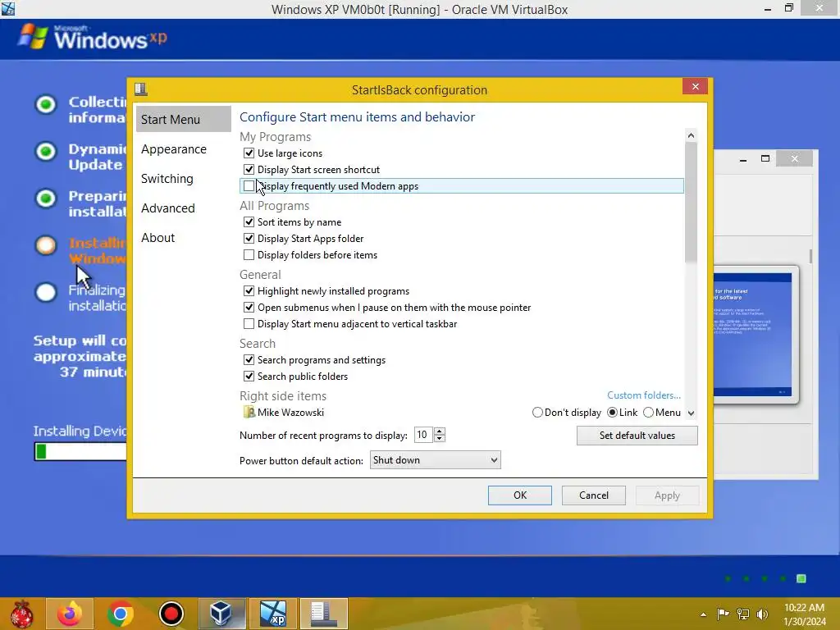Viewport: 840px width, 630px height.
Task: Toggle Use large icons checkbox
Action: pos(249,153)
